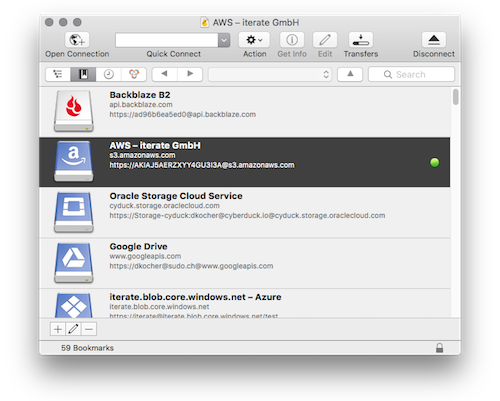Open Get Info for the bookmark
Viewport: 500px width, 401px height.
pyautogui.click(x=292, y=40)
